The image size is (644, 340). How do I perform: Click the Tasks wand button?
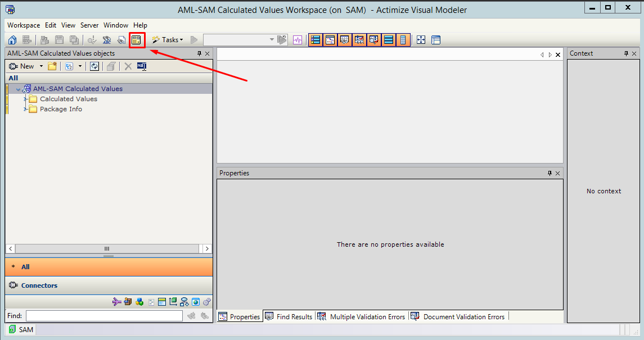(167, 40)
